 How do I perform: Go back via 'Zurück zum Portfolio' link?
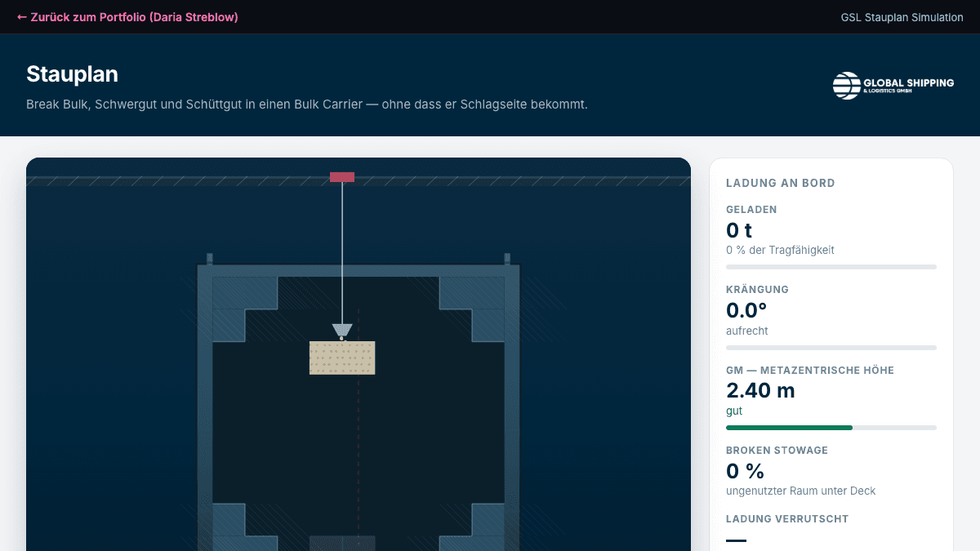click(x=127, y=17)
